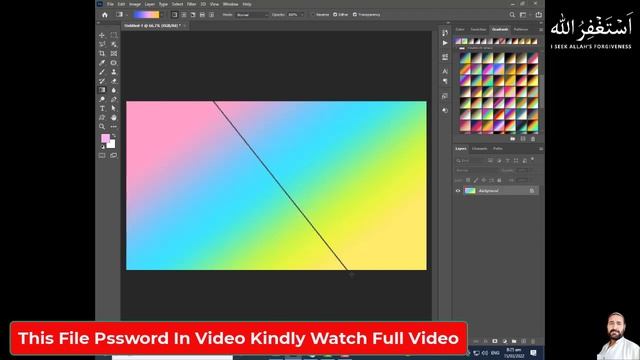Select the Brush tool

tap(102, 72)
